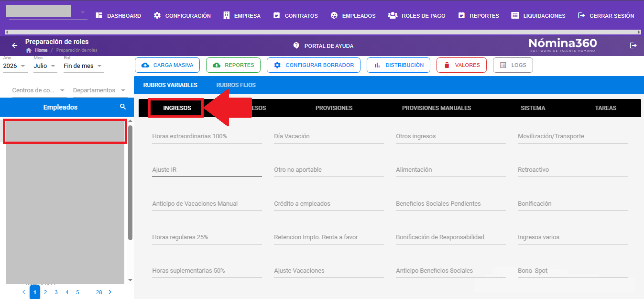
Task: Open the Configuración menu
Action: tap(182, 16)
